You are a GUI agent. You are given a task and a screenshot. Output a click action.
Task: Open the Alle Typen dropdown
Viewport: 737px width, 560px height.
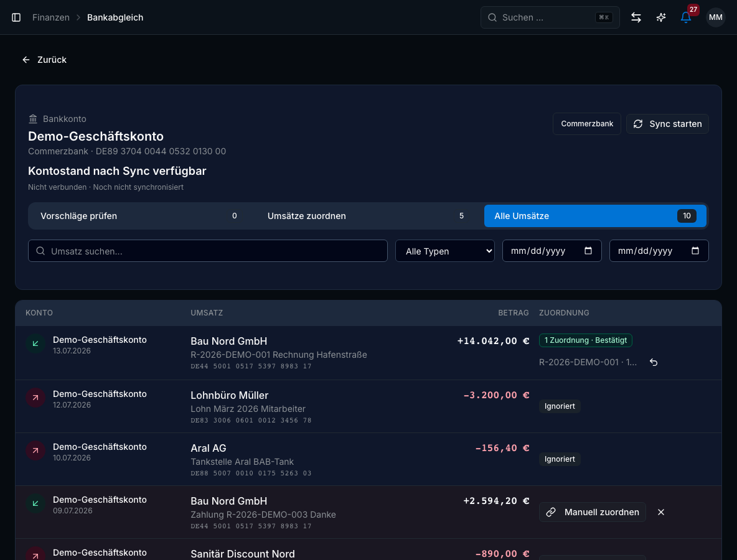tap(444, 251)
